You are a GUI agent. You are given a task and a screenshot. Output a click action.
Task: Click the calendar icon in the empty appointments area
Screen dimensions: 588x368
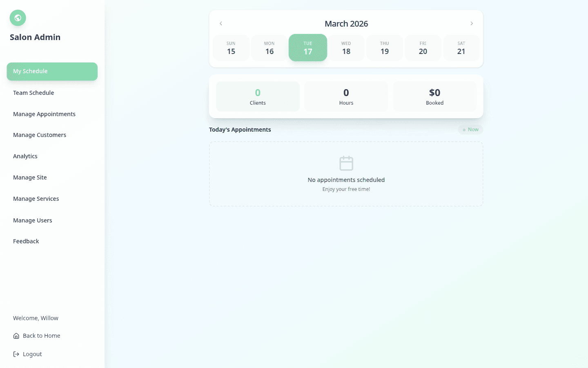pyautogui.click(x=346, y=163)
